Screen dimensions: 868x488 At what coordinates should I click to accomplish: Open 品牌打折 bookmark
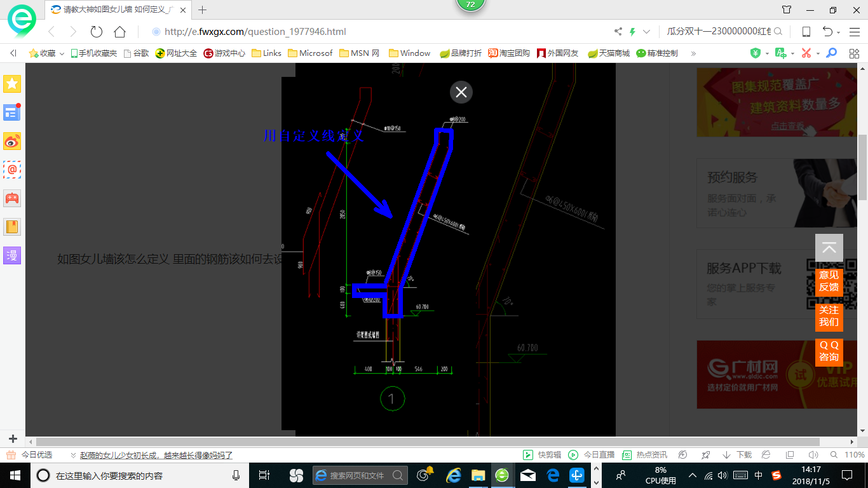[x=461, y=53]
